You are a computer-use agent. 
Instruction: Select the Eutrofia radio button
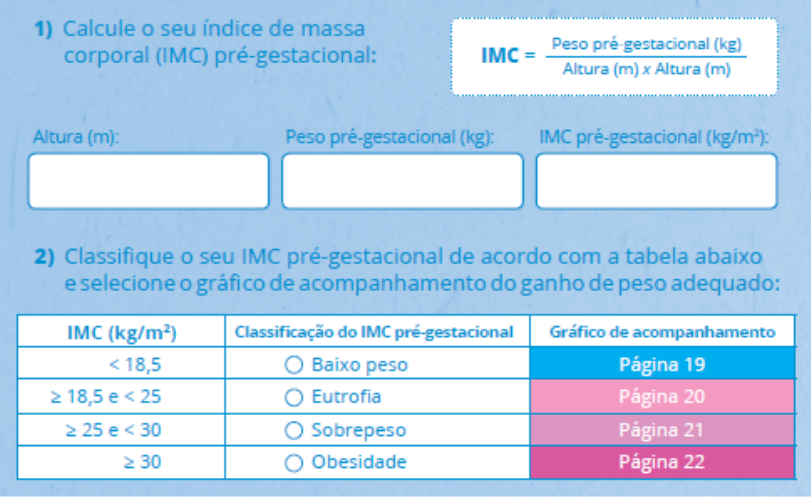294,397
